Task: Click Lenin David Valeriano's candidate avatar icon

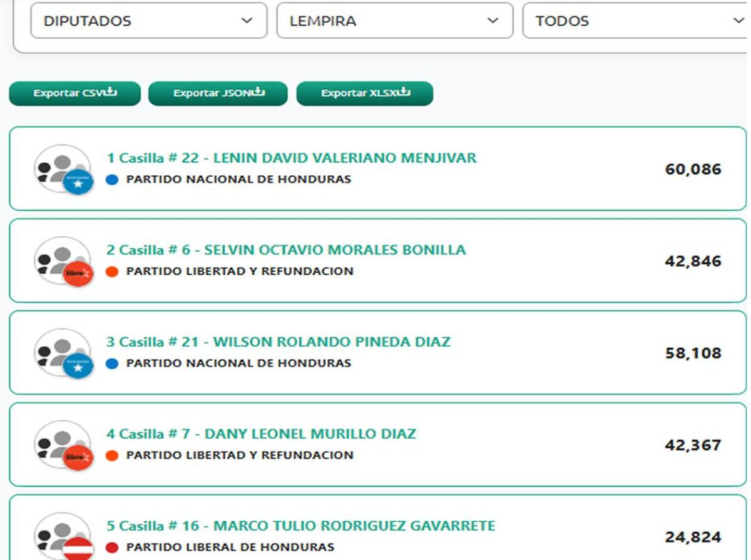Action: pos(61,169)
